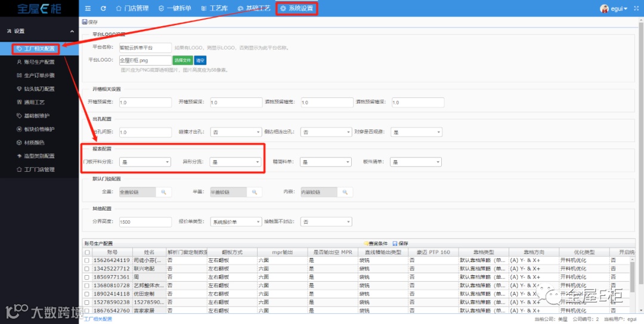Open 基础板维护 in the sidebar
The image size is (644, 324).
tap(39, 116)
